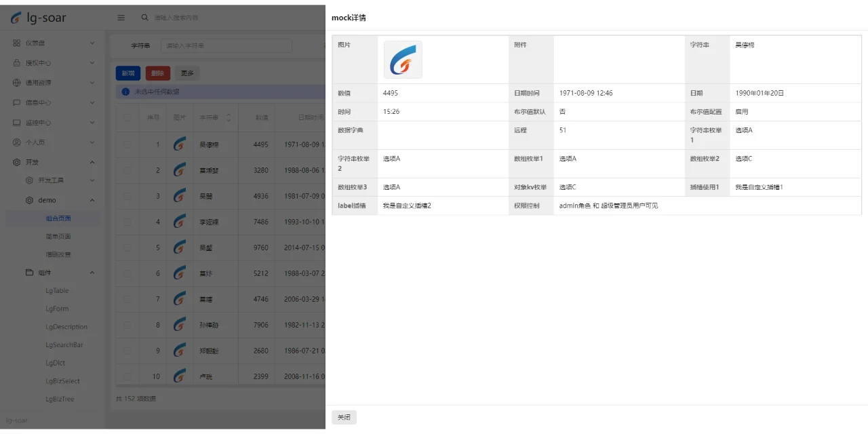The width and height of the screenshot is (868, 434).
Task: Open the LgSearchBar menu item
Action: (x=53, y=345)
